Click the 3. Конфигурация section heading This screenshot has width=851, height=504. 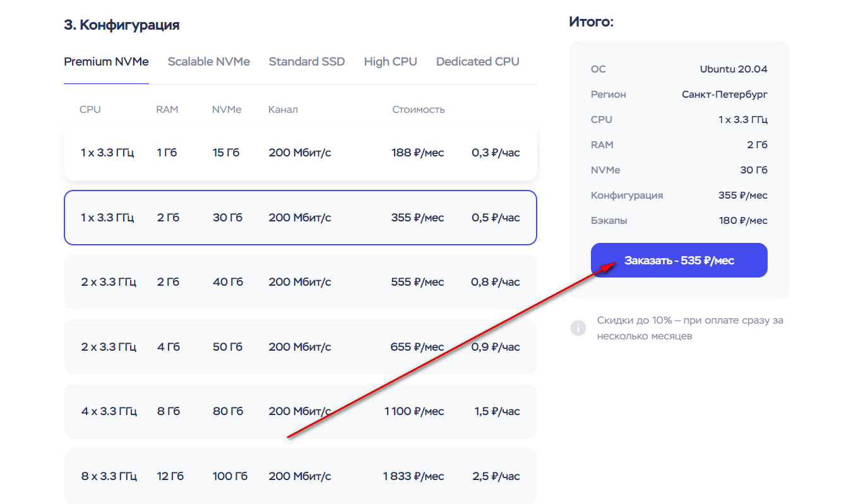(x=122, y=25)
